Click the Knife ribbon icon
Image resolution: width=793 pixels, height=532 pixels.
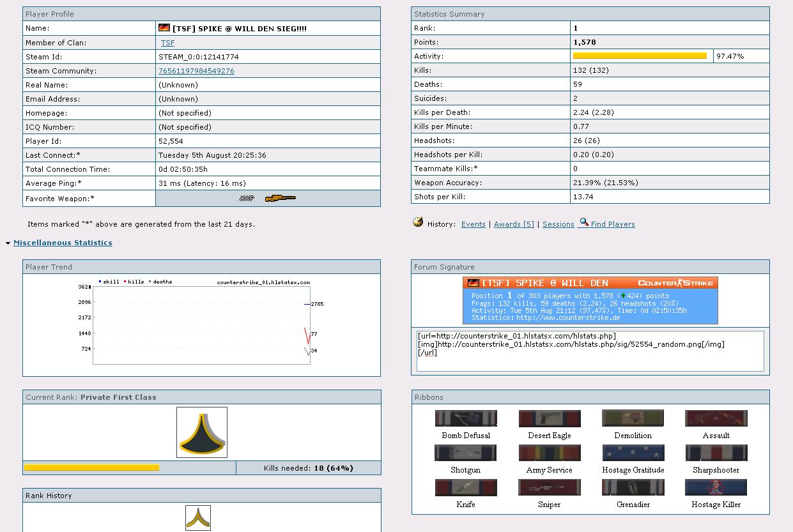466,487
